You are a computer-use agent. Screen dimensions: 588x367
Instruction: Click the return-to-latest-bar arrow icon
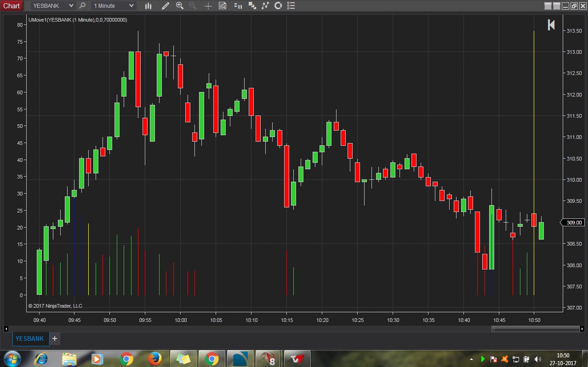[551, 25]
